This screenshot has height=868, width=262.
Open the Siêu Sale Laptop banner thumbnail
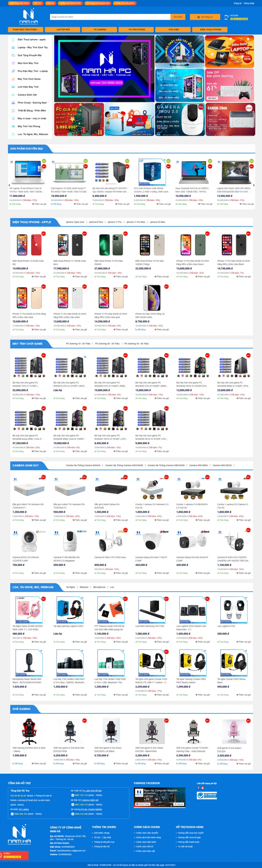click(229, 52)
